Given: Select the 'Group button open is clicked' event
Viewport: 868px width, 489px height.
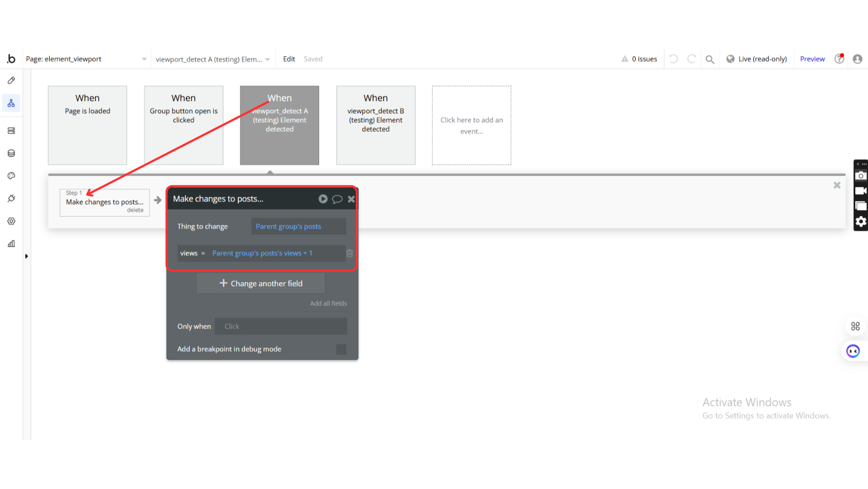Looking at the screenshot, I should point(184,125).
